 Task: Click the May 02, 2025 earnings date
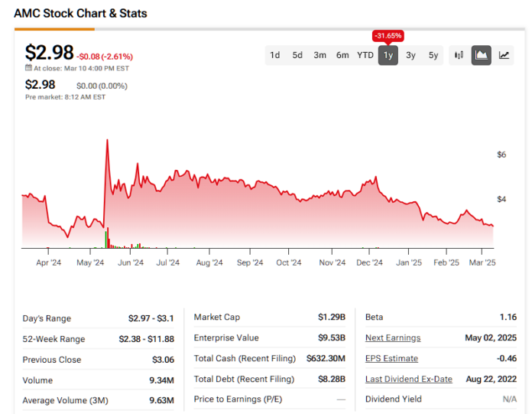491,337
